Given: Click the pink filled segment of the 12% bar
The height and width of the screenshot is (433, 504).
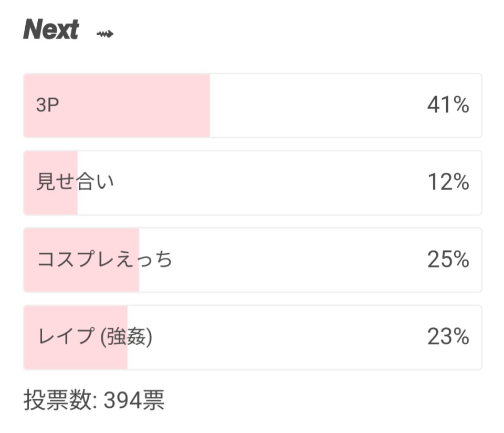Looking at the screenshot, I should click(51, 183).
